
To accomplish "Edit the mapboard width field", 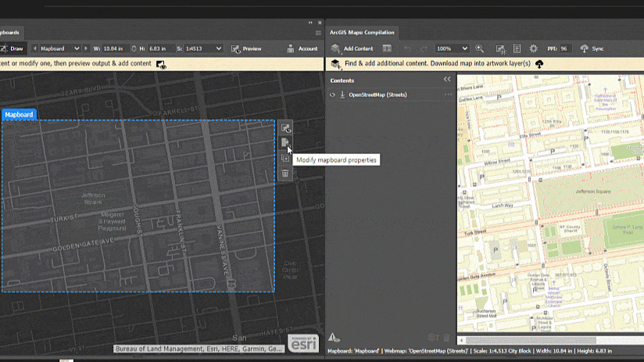I will pyautogui.click(x=115, y=48).
